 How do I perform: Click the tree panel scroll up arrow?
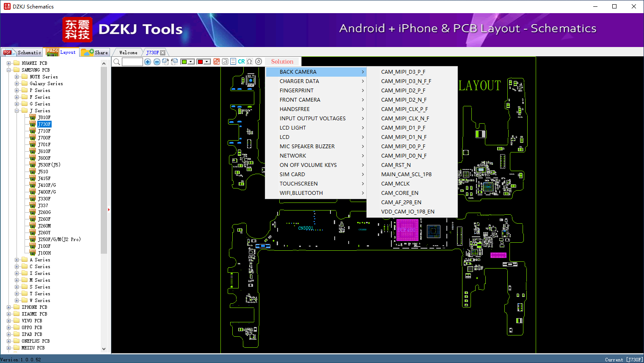104,64
